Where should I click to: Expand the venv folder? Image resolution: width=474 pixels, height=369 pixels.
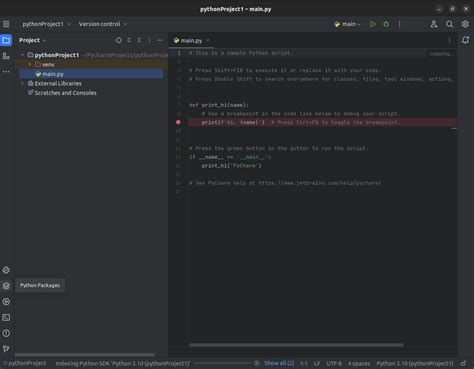[30, 64]
